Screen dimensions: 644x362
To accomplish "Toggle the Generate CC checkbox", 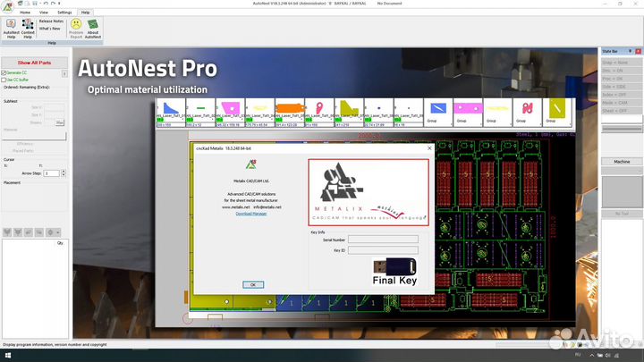I will point(4,73).
